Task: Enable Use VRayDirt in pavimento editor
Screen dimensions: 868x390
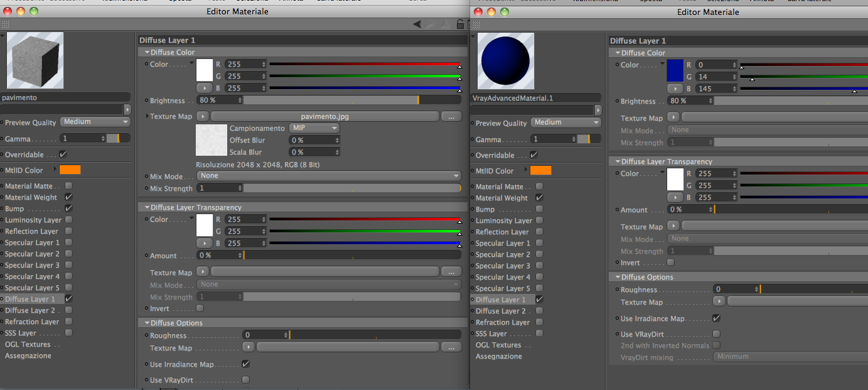Action: (245, 380)
